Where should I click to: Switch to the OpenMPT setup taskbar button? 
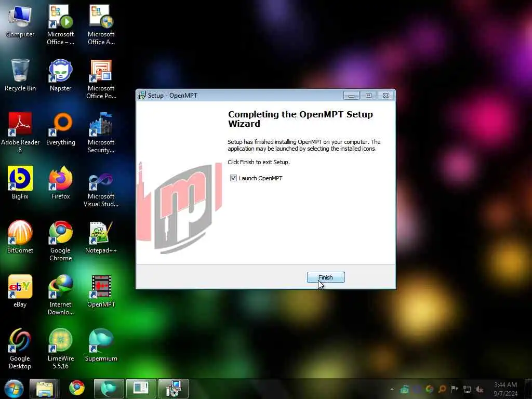(174, 389)
